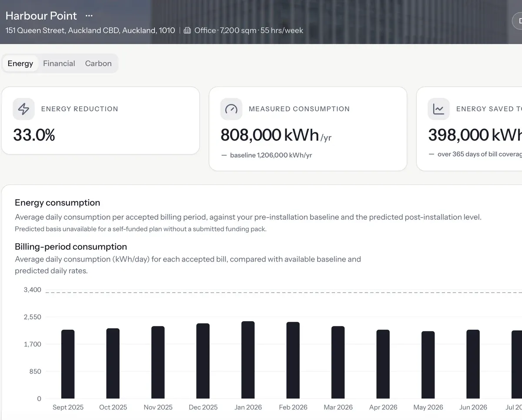
Task: Click the 33.0% energy reduction value
Action: coord(34,135)
